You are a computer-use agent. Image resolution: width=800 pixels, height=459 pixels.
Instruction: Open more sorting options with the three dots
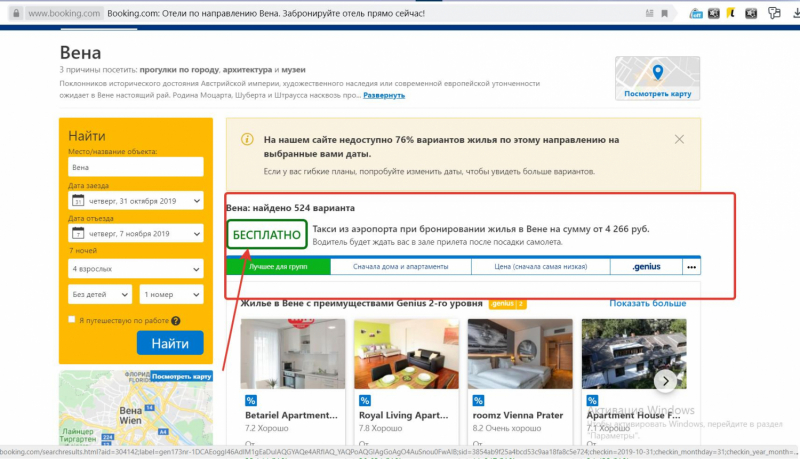691,267
